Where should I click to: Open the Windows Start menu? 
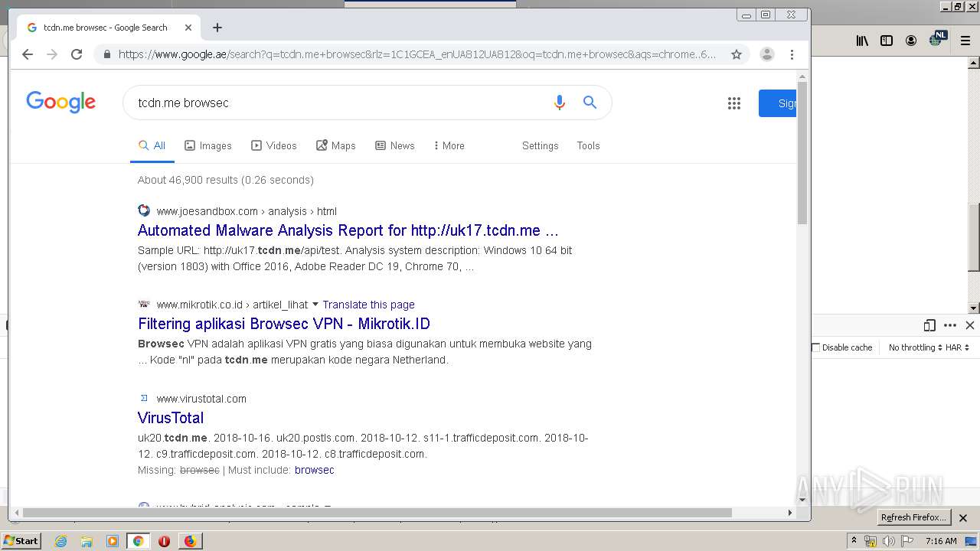[x=21, y=541]
